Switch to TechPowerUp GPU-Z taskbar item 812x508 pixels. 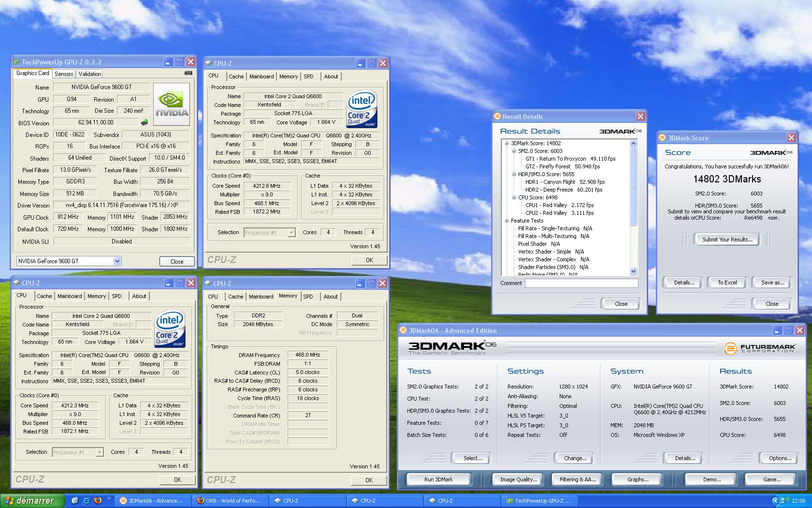tap(539, 501)
